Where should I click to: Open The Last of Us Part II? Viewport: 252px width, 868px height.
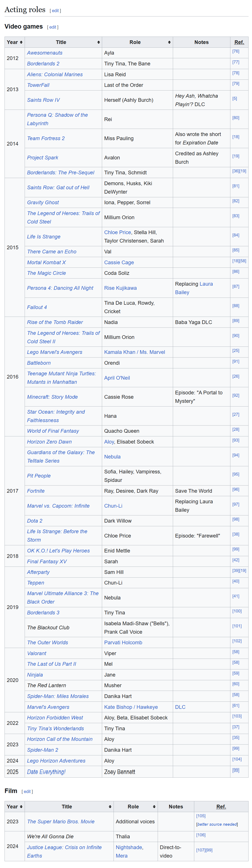click(51, 664)
